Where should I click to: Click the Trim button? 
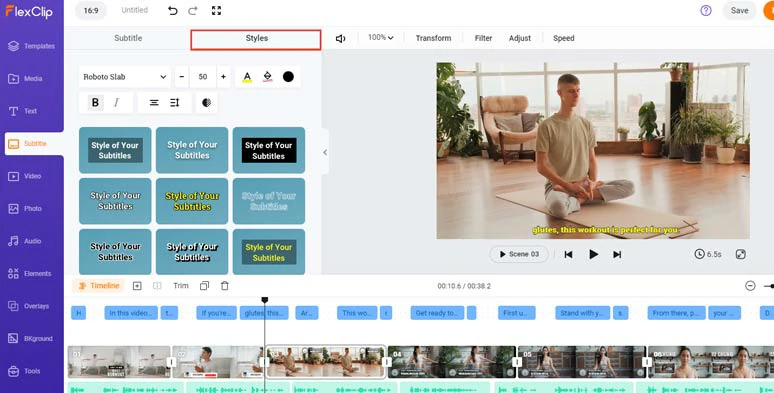click(181, 286)
